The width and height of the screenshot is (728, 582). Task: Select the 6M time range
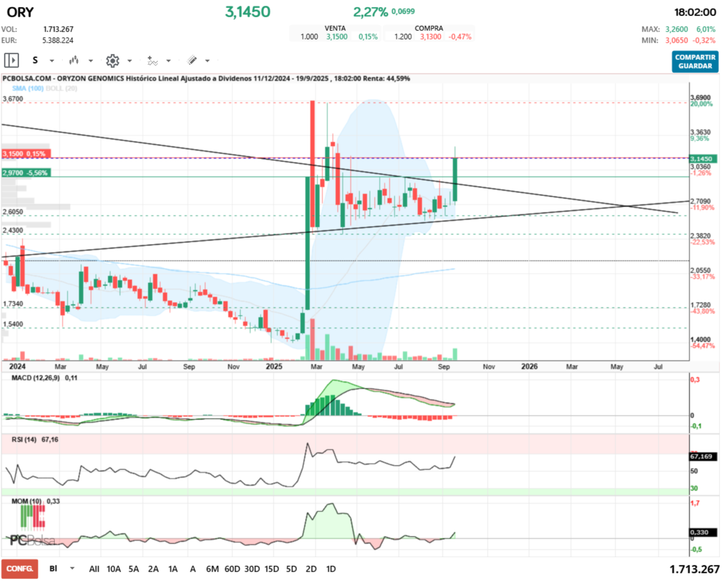coord(212,569)
